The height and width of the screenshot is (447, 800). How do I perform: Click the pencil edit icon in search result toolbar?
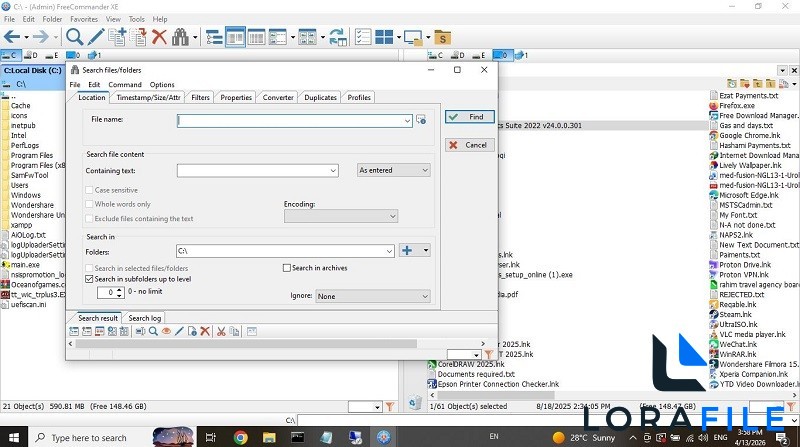click(179, 332)
